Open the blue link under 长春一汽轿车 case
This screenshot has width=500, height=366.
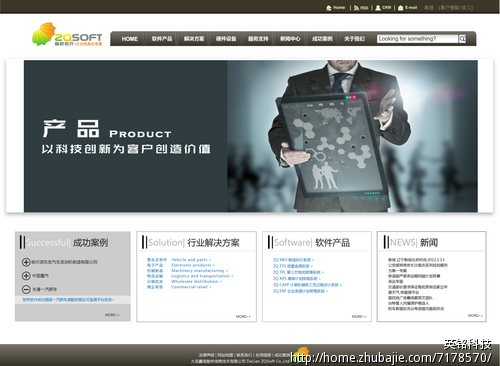(x=68, y=300)
